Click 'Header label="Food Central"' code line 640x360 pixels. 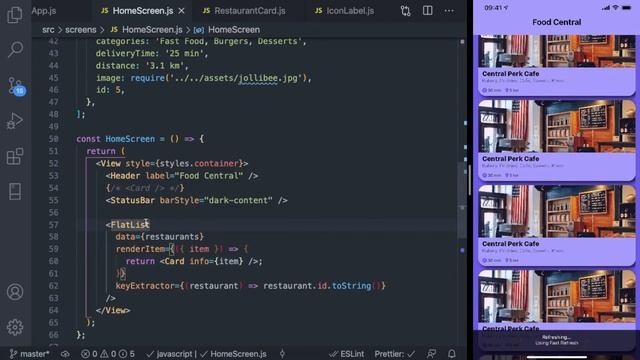(x=182, y=176)
